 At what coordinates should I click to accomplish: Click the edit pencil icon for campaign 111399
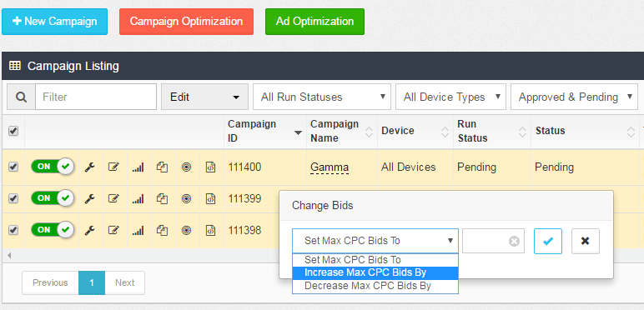(113, 199)
